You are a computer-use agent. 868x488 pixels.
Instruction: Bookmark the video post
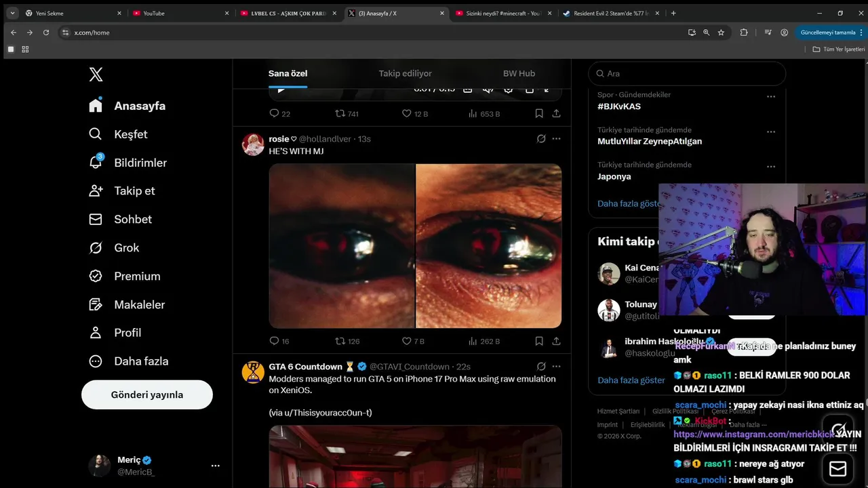tap(539, 113)
